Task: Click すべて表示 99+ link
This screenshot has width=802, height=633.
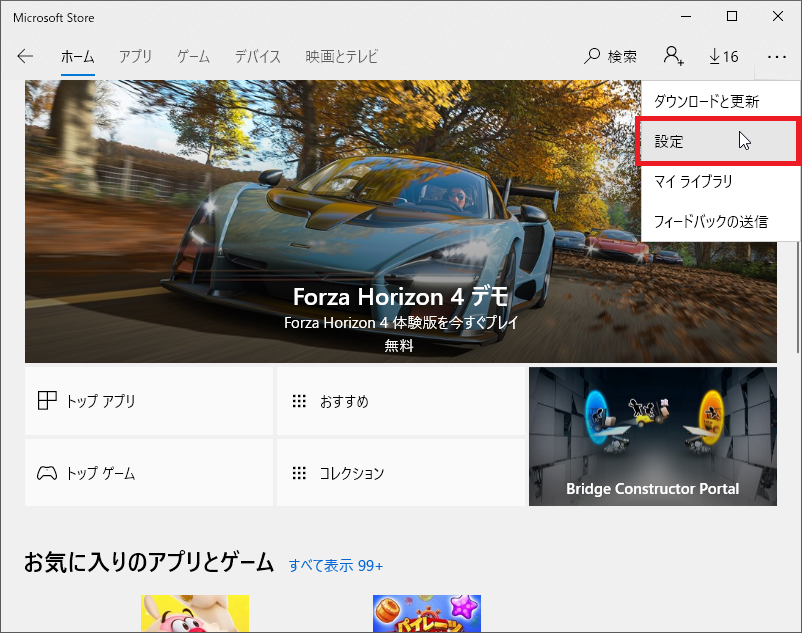Action: (x=336, y=566)
